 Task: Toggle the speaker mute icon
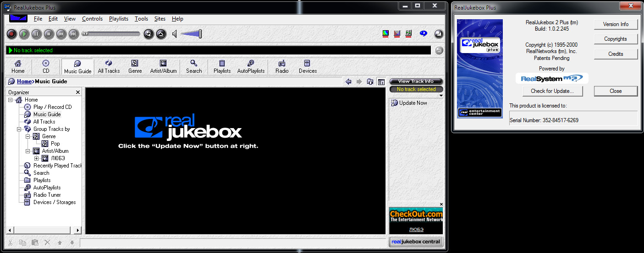pos(175,34)
